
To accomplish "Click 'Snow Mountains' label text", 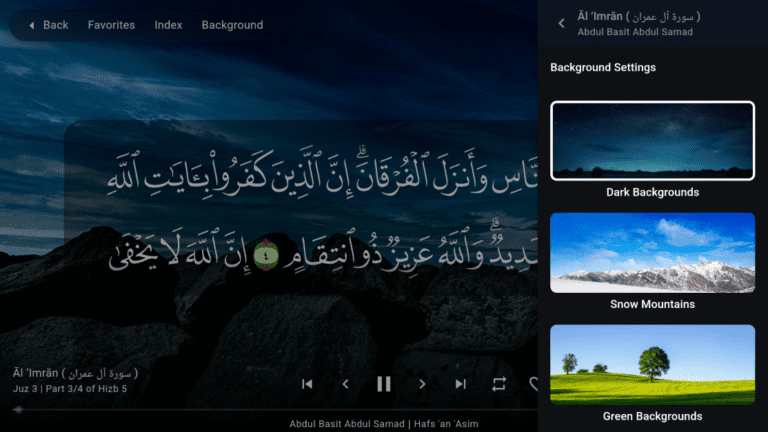I will [652, 304].
